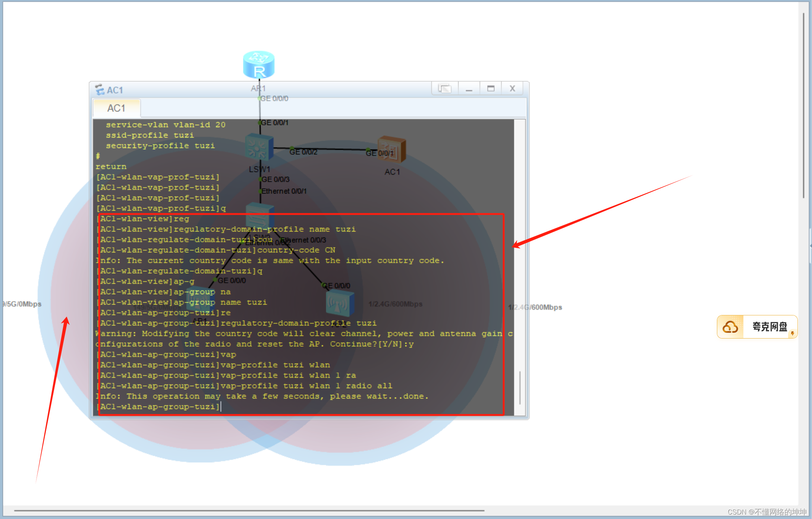812x519 pixels.
Task: Close the AC1 terminal window
Action: pos(512,89)
